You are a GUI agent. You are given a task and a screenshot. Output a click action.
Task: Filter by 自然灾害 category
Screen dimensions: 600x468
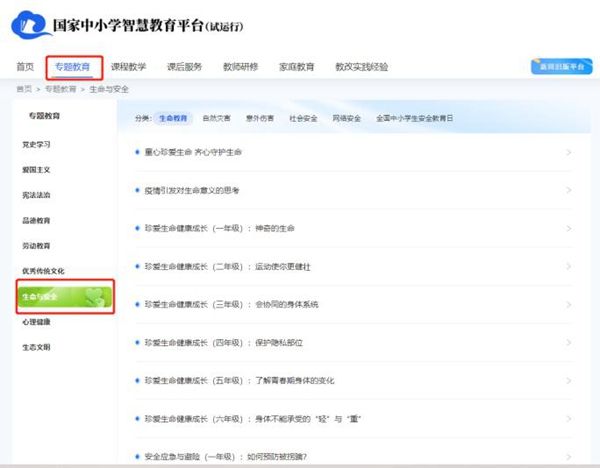(x=216, y=118)
